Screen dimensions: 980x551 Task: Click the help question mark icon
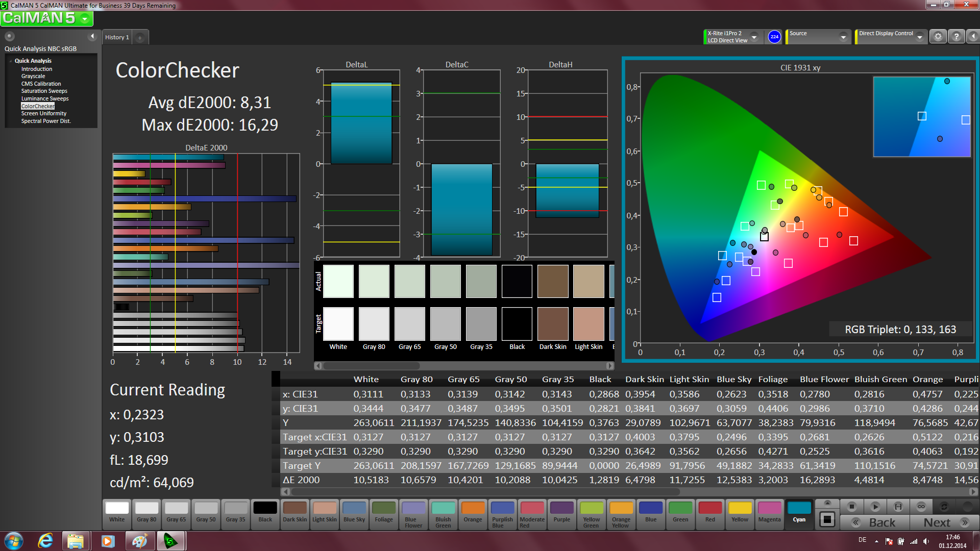(957, 37)
